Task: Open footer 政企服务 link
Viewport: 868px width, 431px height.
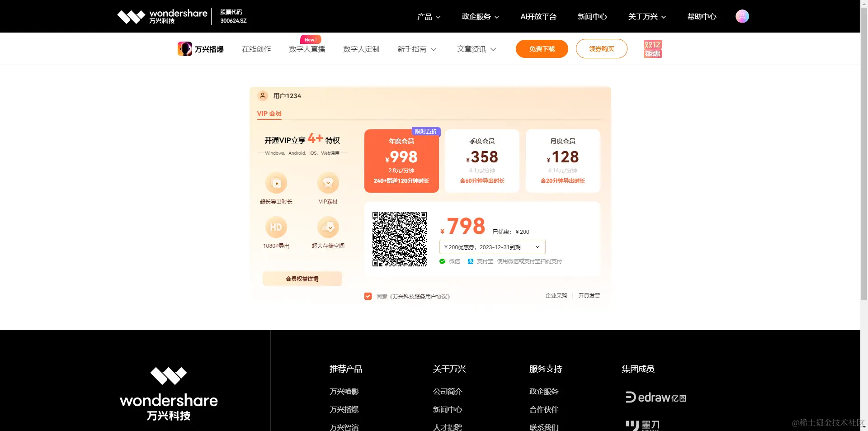Action: tap(544, 392)
